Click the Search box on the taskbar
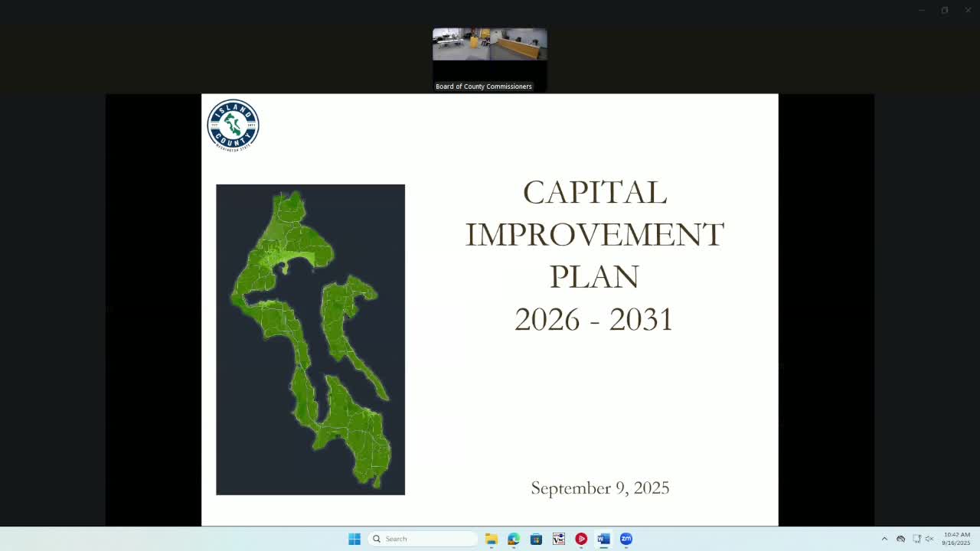 (x=423, y=539)
